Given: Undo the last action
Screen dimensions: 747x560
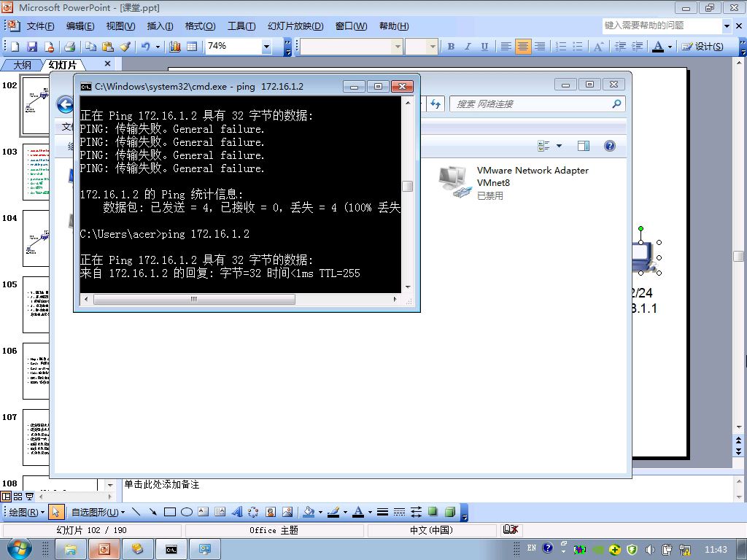Looking at the screenshot, I should click(x=146, y=46).
